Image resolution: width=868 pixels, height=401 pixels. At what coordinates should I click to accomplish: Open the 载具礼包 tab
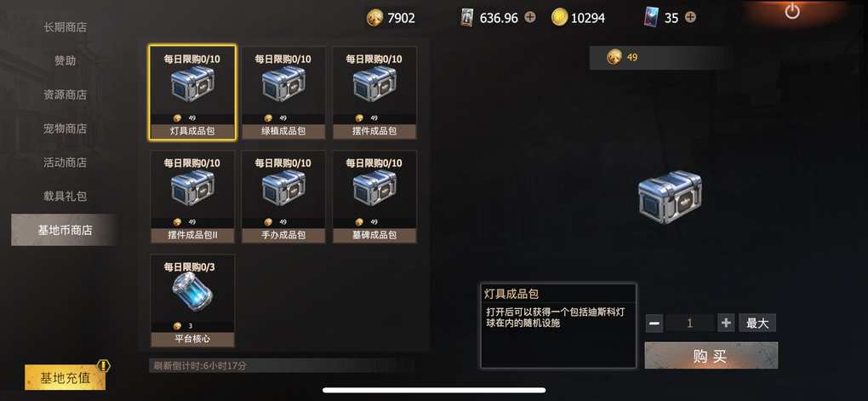click(66, 196)
